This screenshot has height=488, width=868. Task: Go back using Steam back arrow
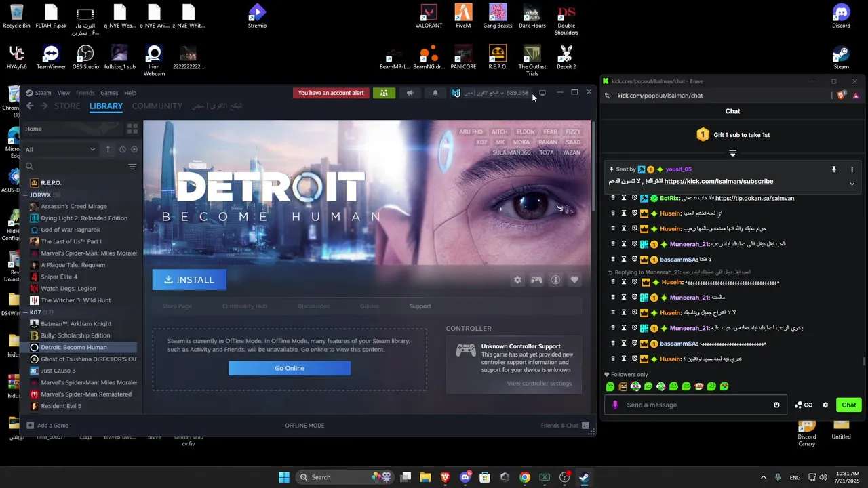click(x=30, y=106)
